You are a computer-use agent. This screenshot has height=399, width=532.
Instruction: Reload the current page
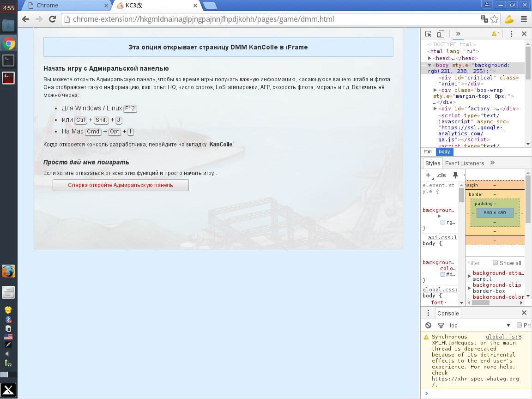tap(52, 19)
